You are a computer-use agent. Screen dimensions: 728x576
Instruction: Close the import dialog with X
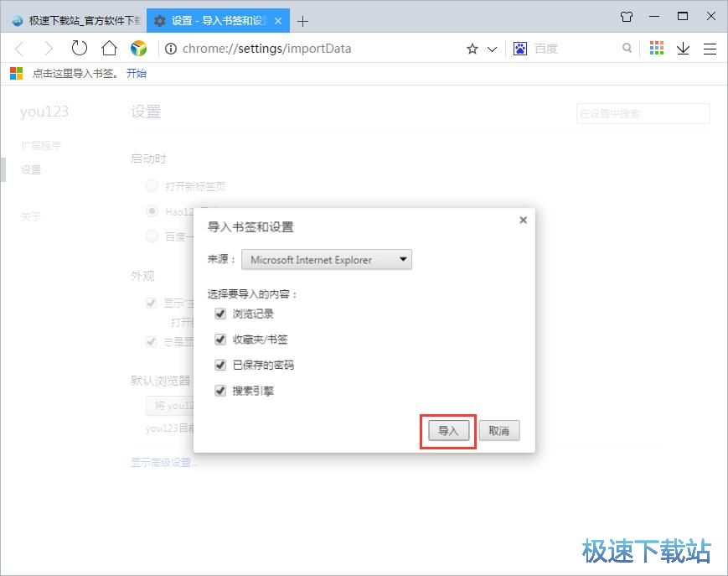point(524,220)
